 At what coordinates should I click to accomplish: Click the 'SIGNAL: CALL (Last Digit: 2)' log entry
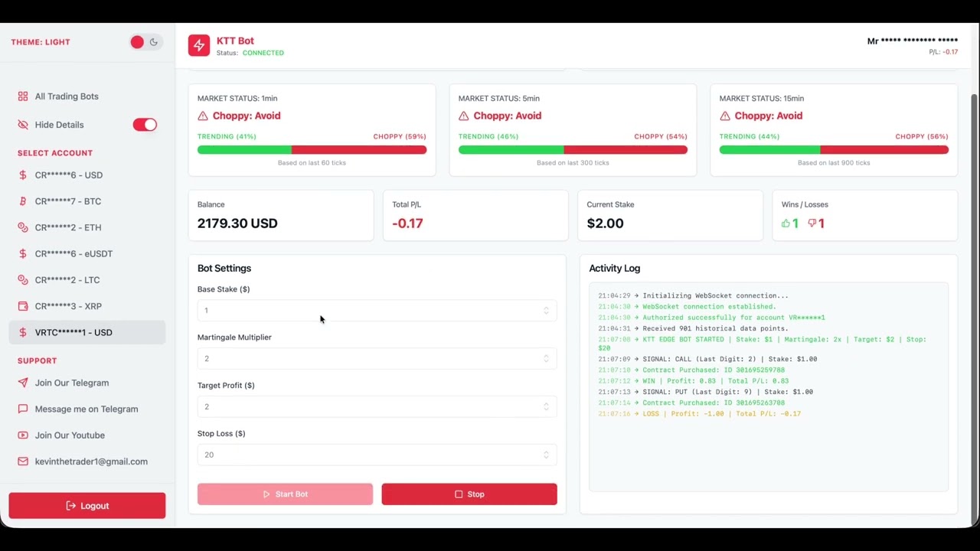[x=707, y=359]
